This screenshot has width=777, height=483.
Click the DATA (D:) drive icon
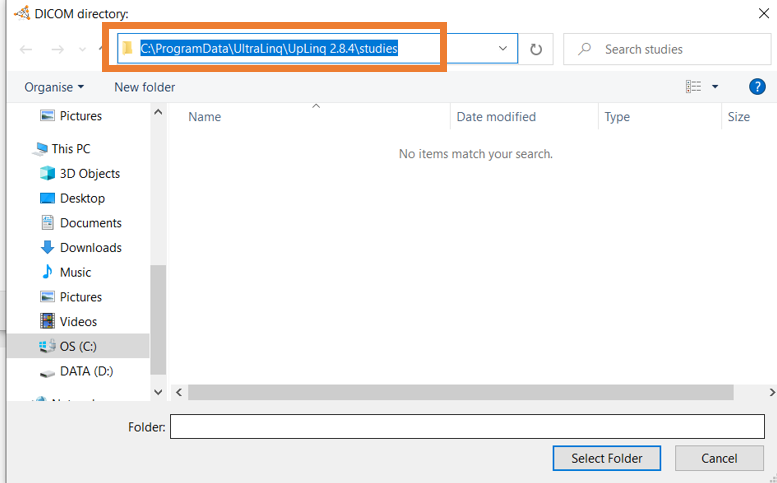[x=47, y=373]
